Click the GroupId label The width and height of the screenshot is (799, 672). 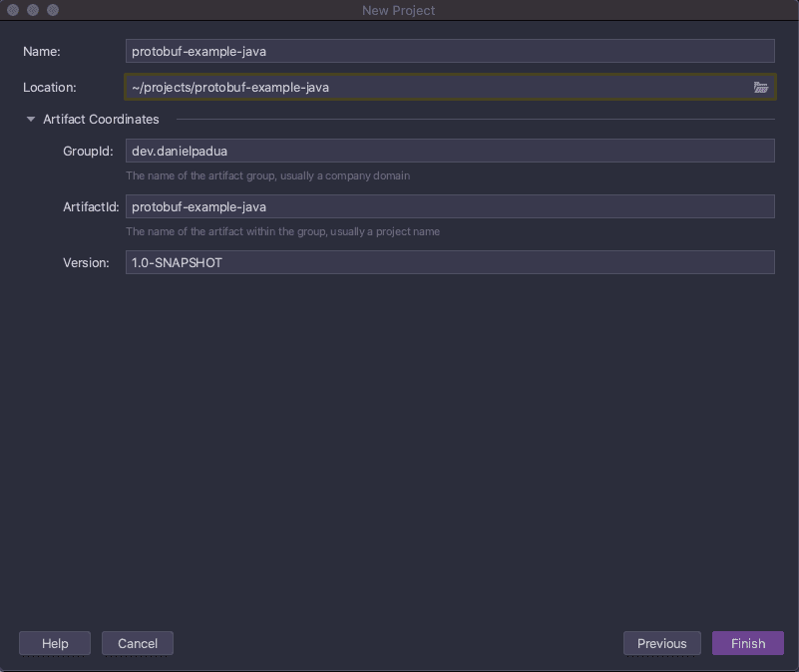[88, 151]
